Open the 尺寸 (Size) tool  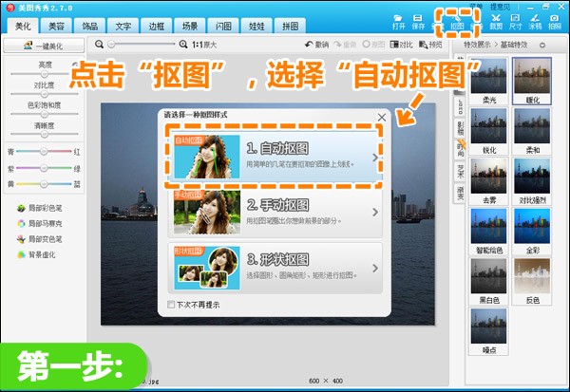515,21
